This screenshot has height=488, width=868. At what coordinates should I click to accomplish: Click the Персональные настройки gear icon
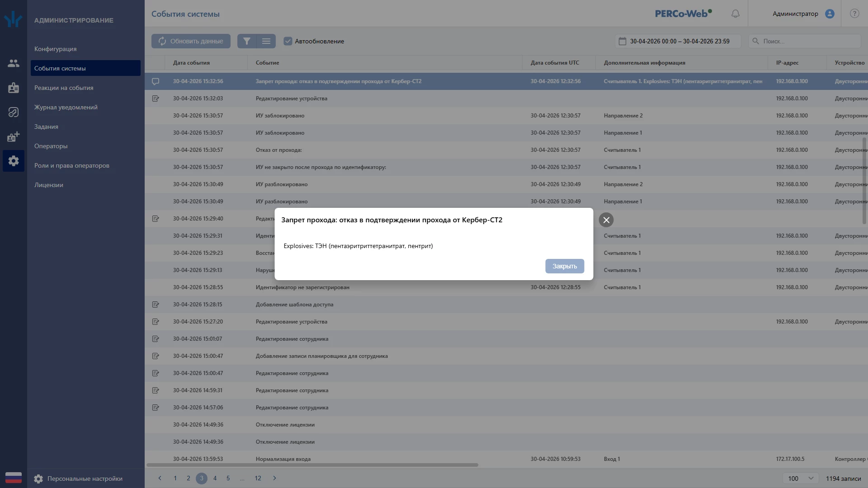[x=38, y=479]
